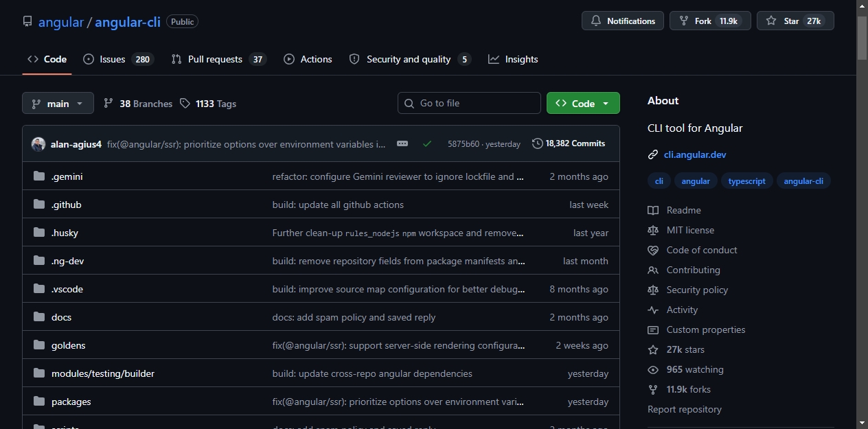This screenshot has height=429, width=868.
Task: Click the clock icon beside 18,382 Commits
Action: click(538, 143)
